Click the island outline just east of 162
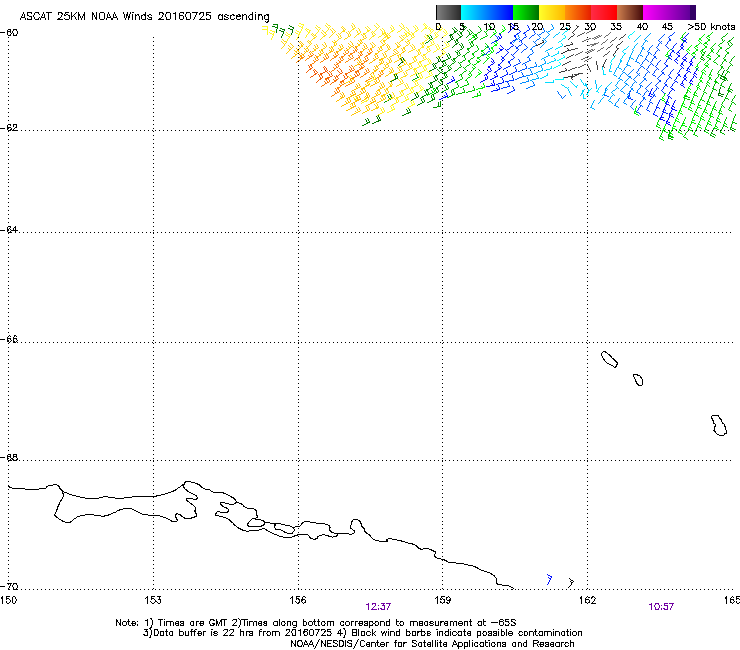This screenshot has width=740, height=650. [609, 359]
